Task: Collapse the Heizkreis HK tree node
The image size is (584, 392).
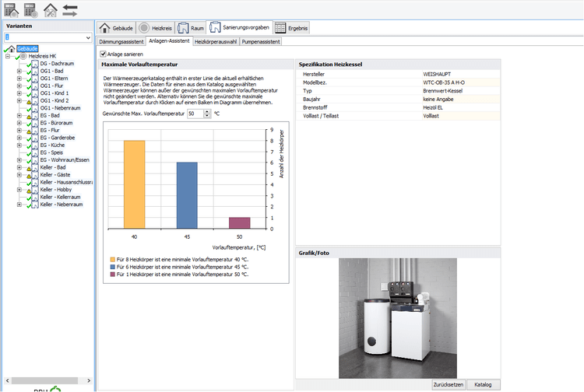Action: (x=7, y=56)
